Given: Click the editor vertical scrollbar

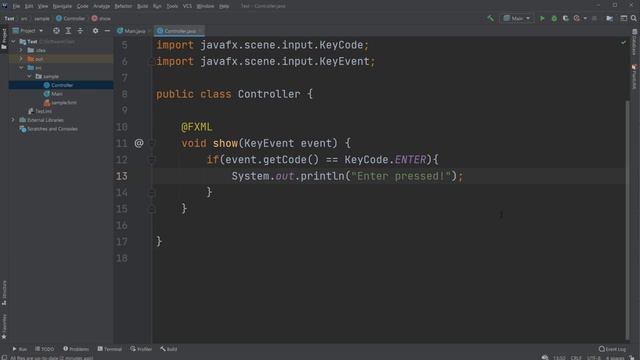Looking at the screenshot, I should [x=628, y=220].
